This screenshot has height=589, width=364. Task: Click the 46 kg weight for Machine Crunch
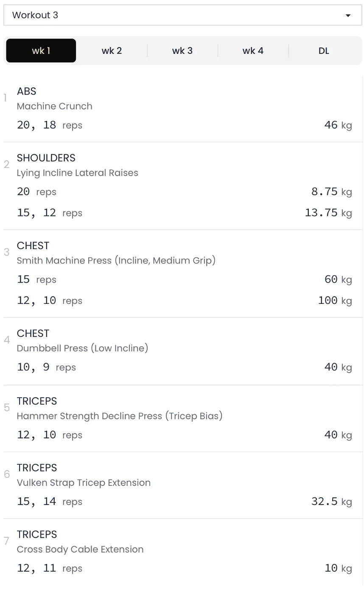[x=338, y=125]
